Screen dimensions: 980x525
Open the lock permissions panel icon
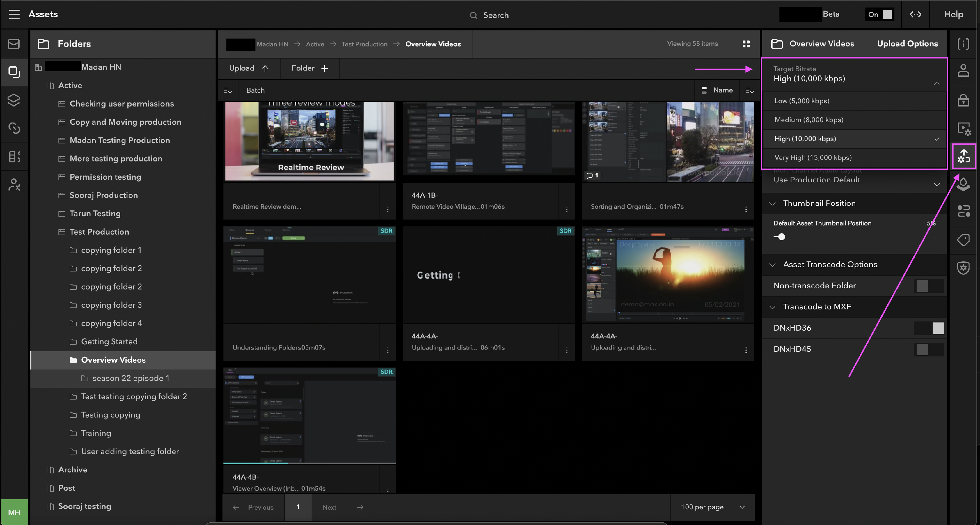point(963,100)
